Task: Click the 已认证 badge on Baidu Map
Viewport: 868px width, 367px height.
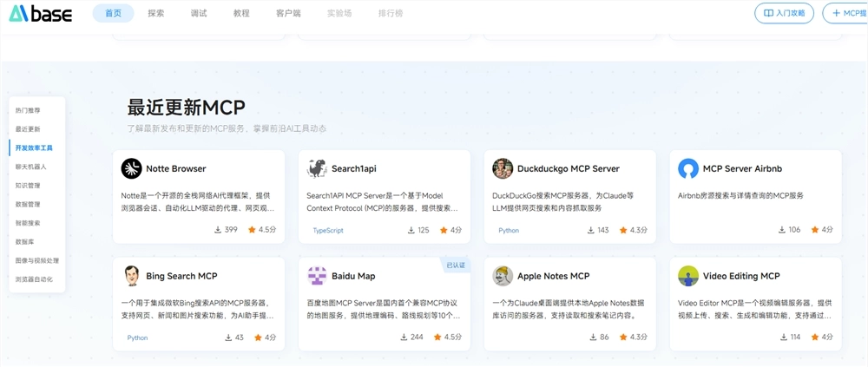Action: 456,265
